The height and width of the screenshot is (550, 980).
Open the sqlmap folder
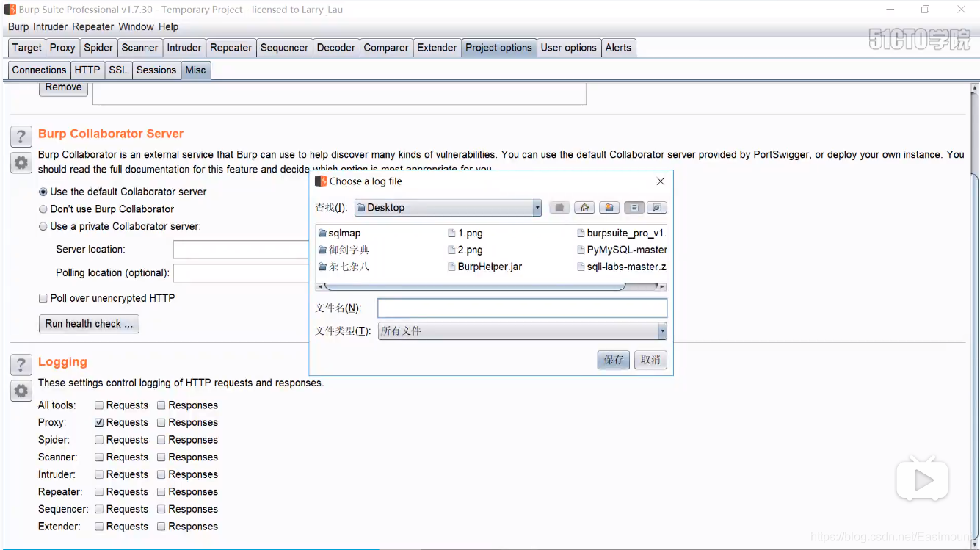tap(340, 233)
